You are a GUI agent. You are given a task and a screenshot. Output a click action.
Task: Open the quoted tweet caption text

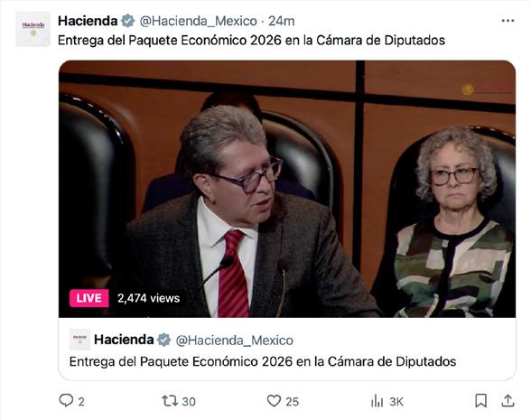click(263, 361)
